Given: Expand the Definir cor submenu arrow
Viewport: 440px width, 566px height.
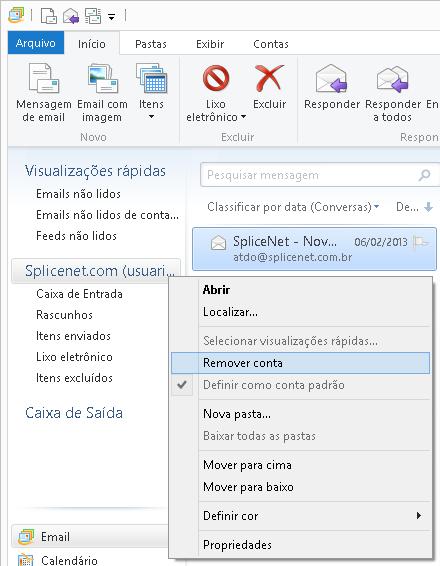Looking at the screenshot, I should coord(419,515).
